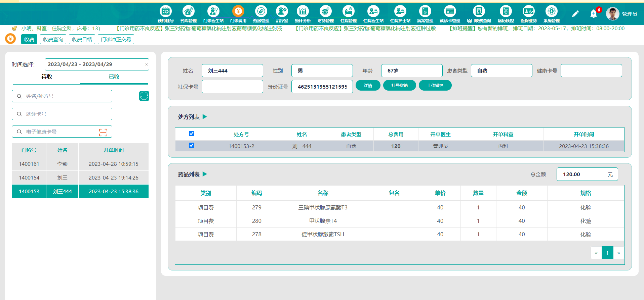Open the 时间选择 date range picker
The image size is (644, 300).
95,64
